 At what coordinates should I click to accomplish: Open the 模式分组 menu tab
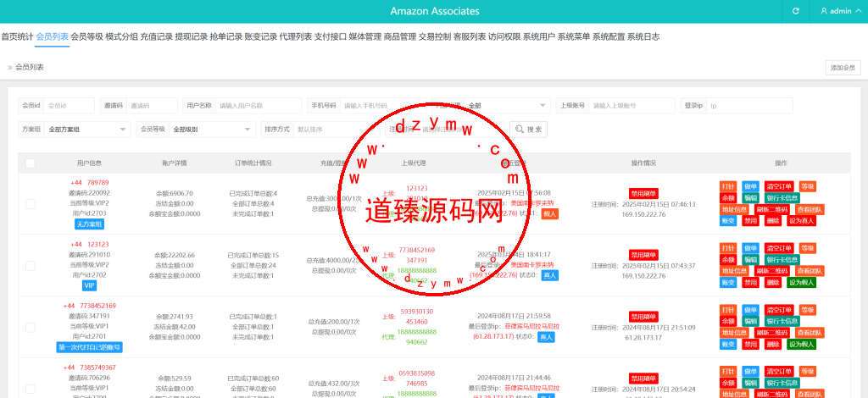coord(122,37)
